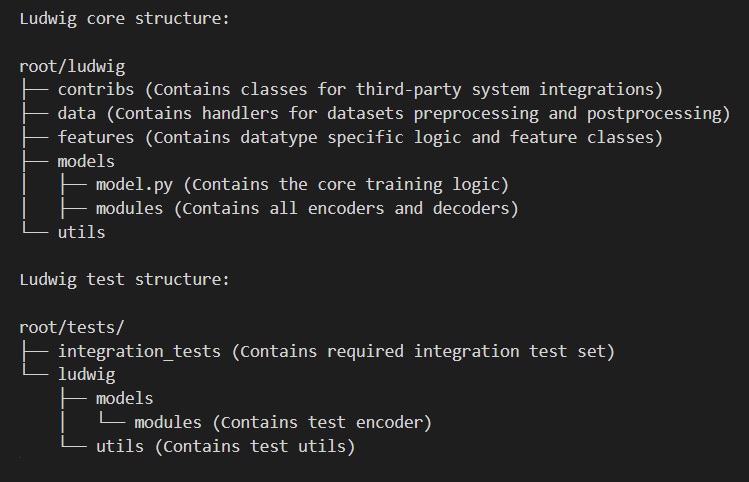Click the 'Ludwig test structure:' heading text

coord(125,279)
